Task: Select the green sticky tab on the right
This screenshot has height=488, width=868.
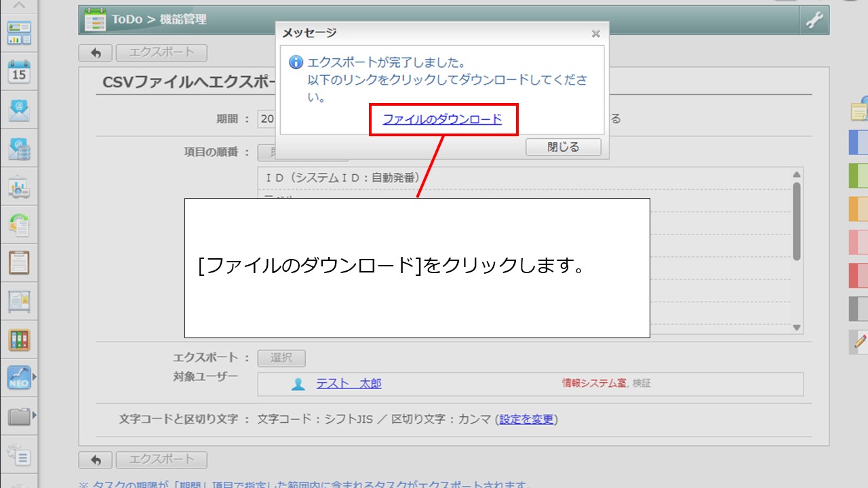Action: 859,176
